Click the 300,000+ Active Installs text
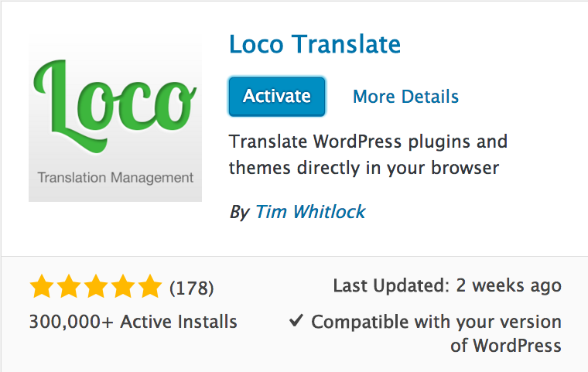The width and height of the screenshot is (588, 372). click(133, 322)
